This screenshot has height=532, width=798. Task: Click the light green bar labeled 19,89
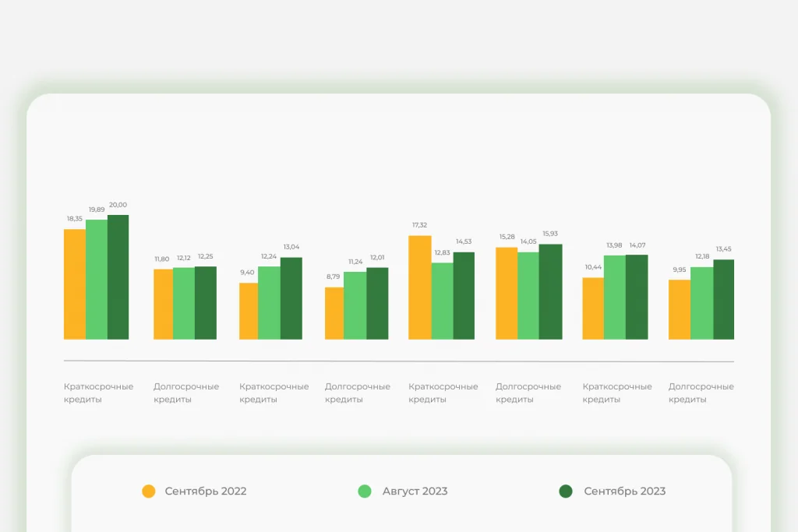[x=97, y=280]
